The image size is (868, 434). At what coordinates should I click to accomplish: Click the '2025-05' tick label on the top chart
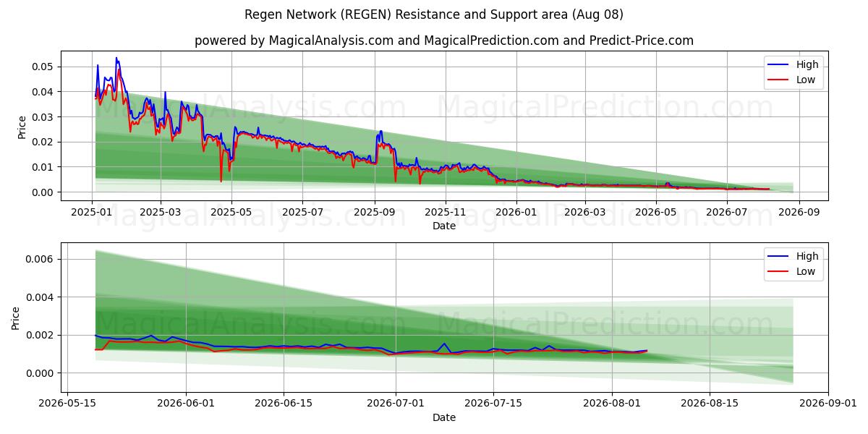231,212
